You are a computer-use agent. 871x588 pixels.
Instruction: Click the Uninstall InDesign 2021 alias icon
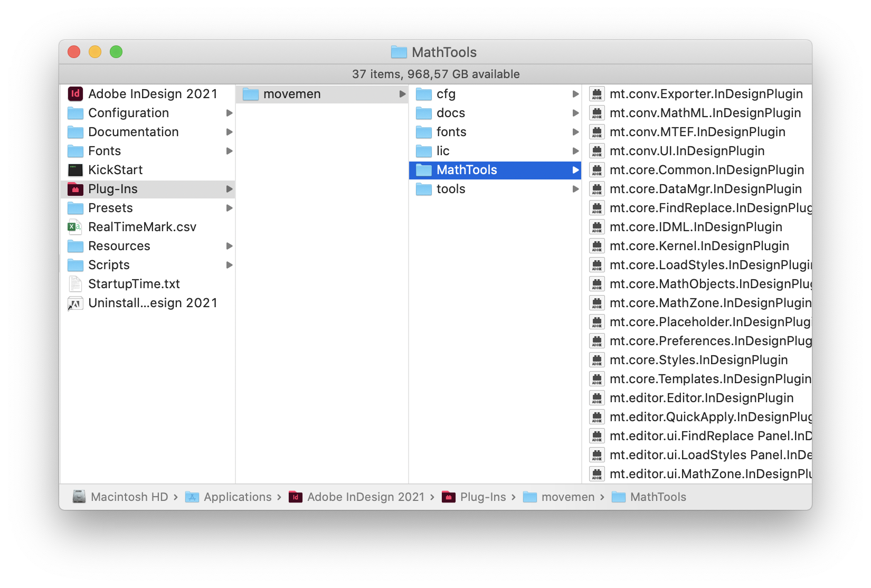(x=75, y=304)
